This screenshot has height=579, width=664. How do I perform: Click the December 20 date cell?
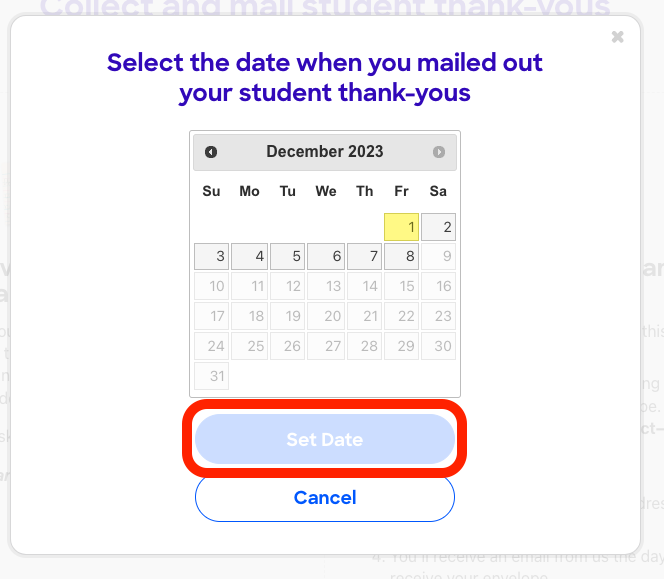point(326,317)
